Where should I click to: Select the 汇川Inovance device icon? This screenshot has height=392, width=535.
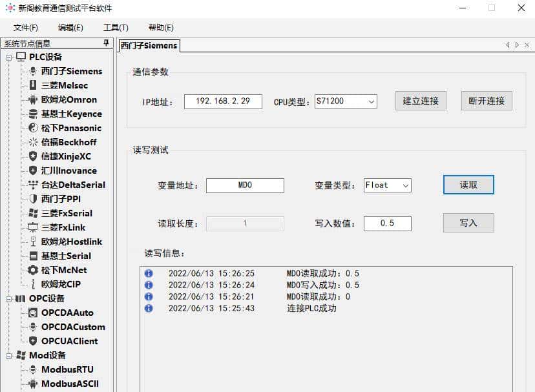click(x=34, y=170)
